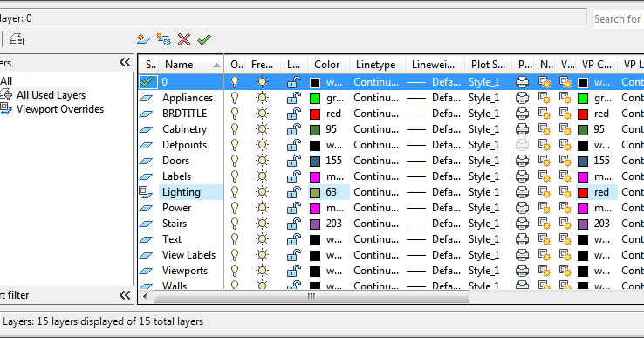Toggle the on/off lightbulb for Appliances layer
The image size is (644, 338).
pyautogui.click(x=235, y=98)
